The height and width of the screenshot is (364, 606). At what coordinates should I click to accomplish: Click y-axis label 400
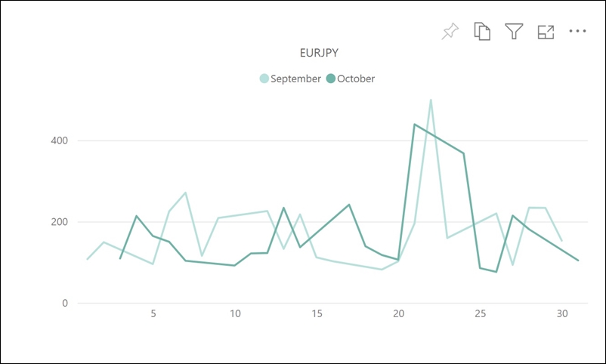pyautogui.click(x=59, y=140)
